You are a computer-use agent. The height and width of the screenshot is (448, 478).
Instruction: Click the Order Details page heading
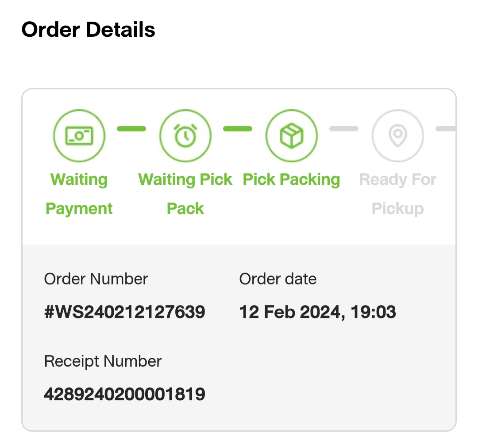(89, 30)
